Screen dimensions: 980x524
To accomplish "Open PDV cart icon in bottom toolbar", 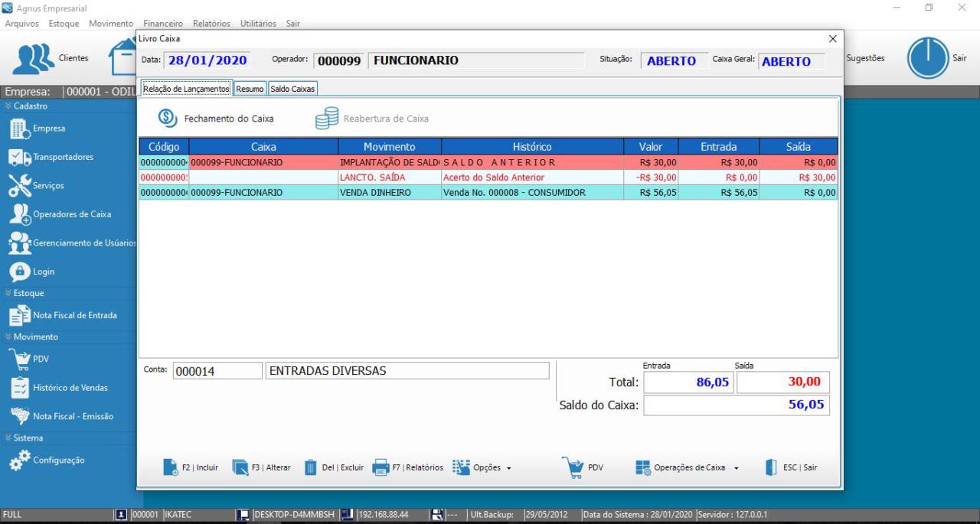I will pyautogui.click(x=572, y=467).
